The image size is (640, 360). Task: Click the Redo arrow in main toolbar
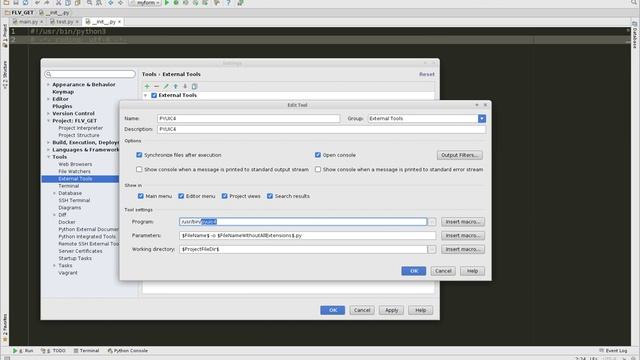click(47, 2)
